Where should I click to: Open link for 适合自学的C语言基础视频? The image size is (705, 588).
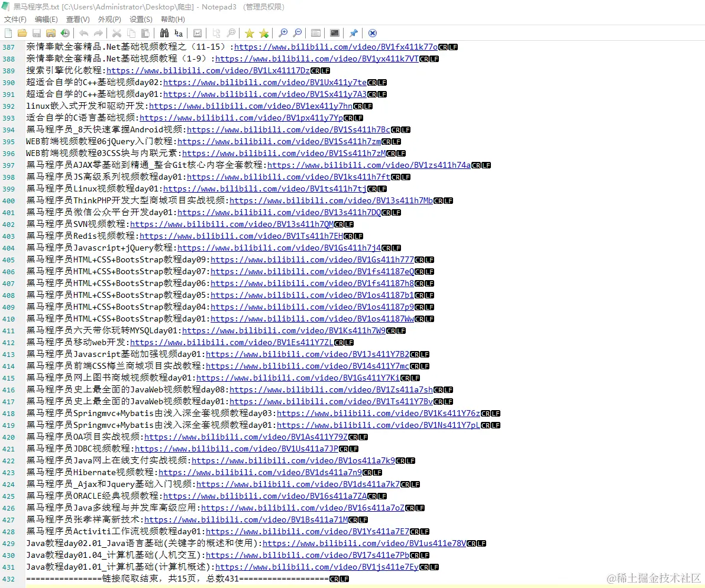coord(241,118)
